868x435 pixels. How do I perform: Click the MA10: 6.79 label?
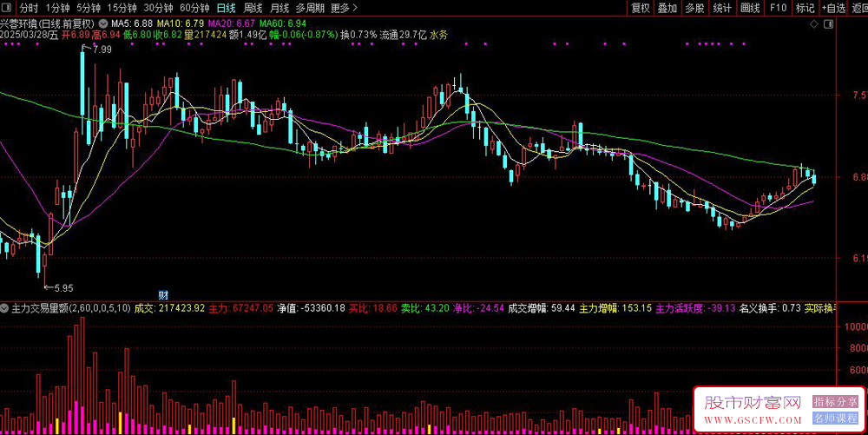coord(181,23)
